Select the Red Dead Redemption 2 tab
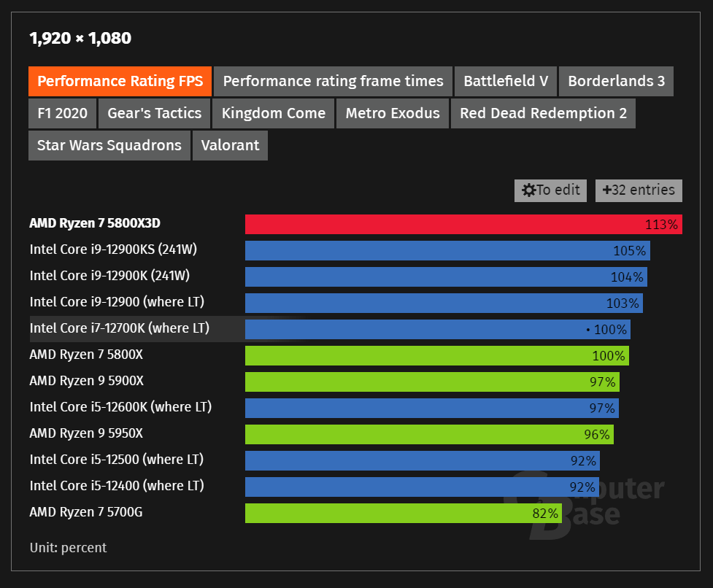The height and width of the screenshot is (588, 713). coord(544,114)
